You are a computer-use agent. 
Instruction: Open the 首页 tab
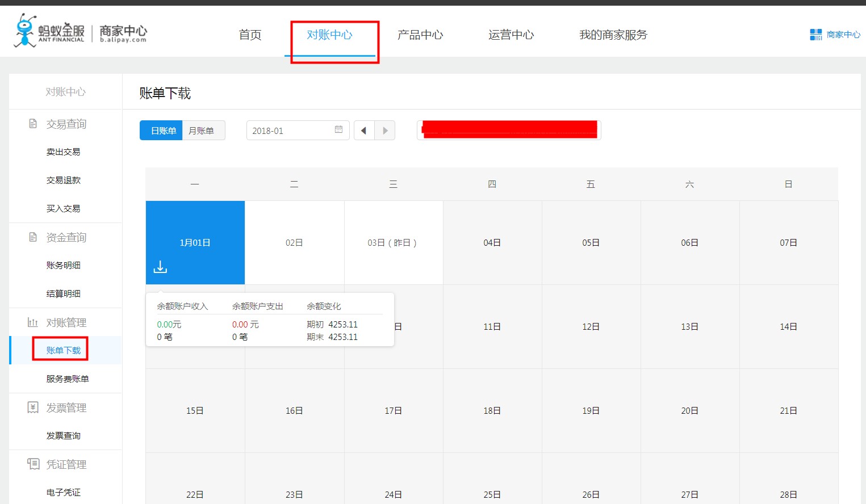tap(250, 35)
